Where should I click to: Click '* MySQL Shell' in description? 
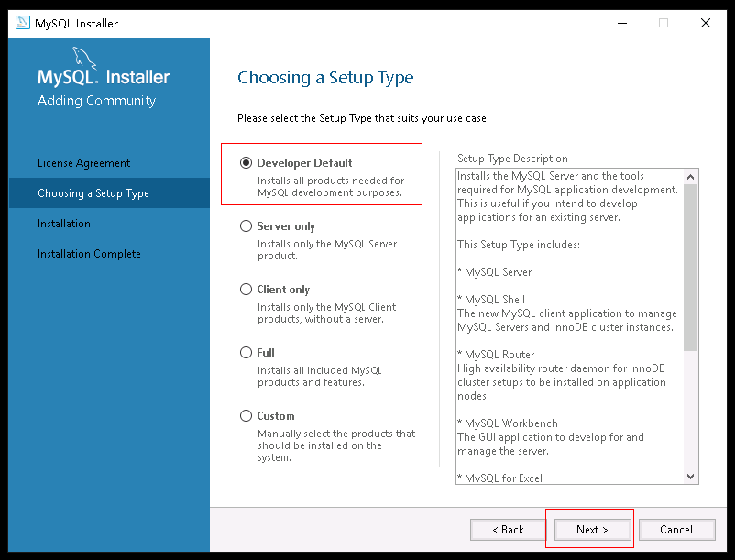pos(491,300)
